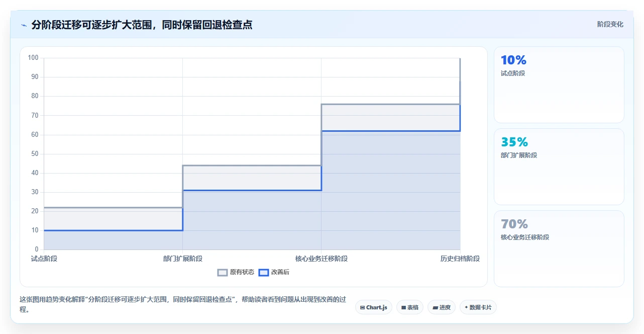
Task: Click the 核心业务迁移阶段 x-axis label
Action: pos(321,259)
